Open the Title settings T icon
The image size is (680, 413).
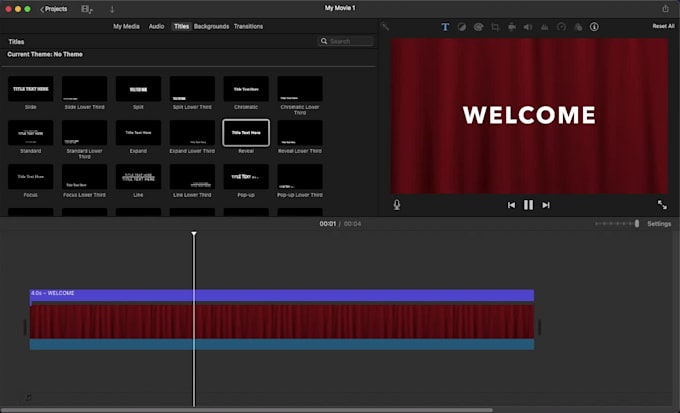(x=445, y=27)
